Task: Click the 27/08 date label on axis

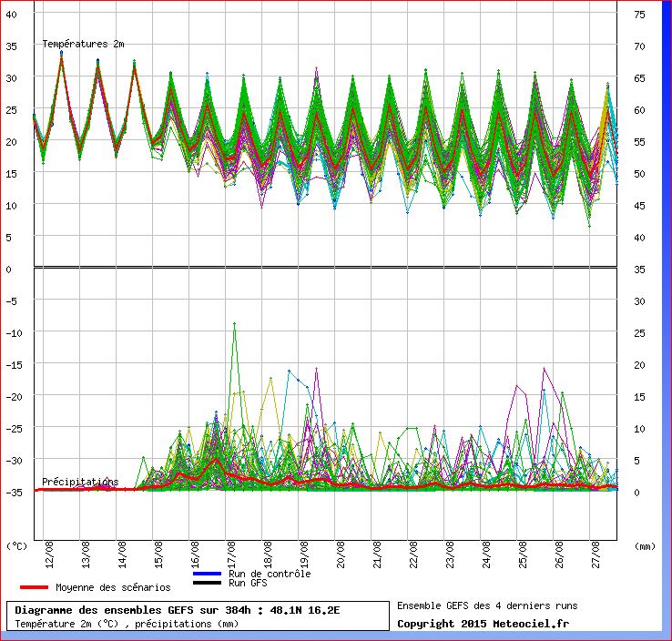Action: tap(596, 555)
